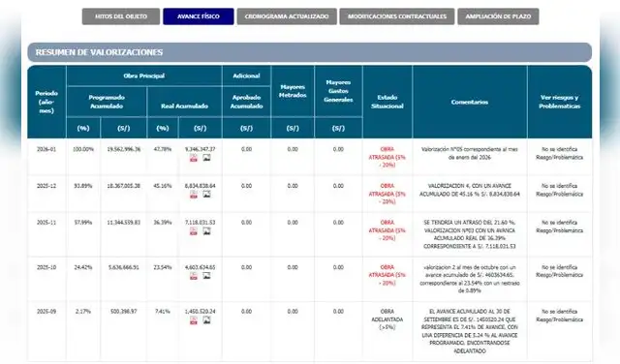Click the Resumen de Valorizaciones header
This screenshot has height=364, width=620.
tap(310, 52)
